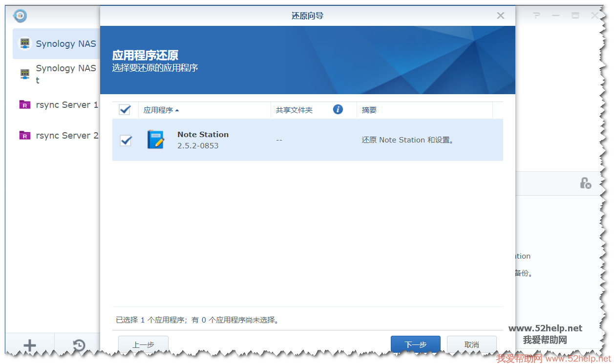Click the rsync Server 2 folder icon
The width and height of the screenshot is (614, 364).
click(25, 135)
